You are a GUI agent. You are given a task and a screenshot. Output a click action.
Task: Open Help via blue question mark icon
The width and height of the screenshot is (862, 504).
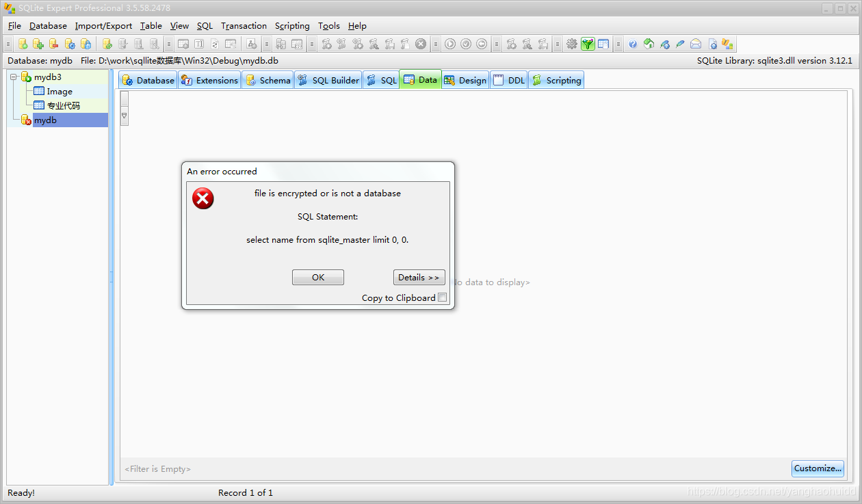click(x=633, y=44)
